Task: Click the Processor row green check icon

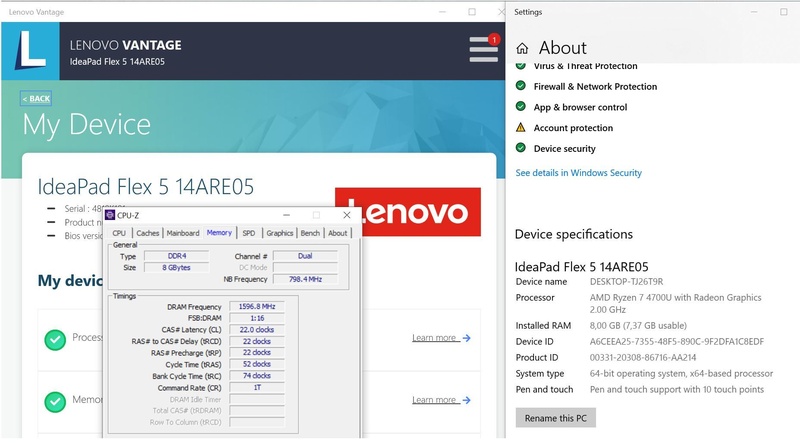Action: point(55,339)
